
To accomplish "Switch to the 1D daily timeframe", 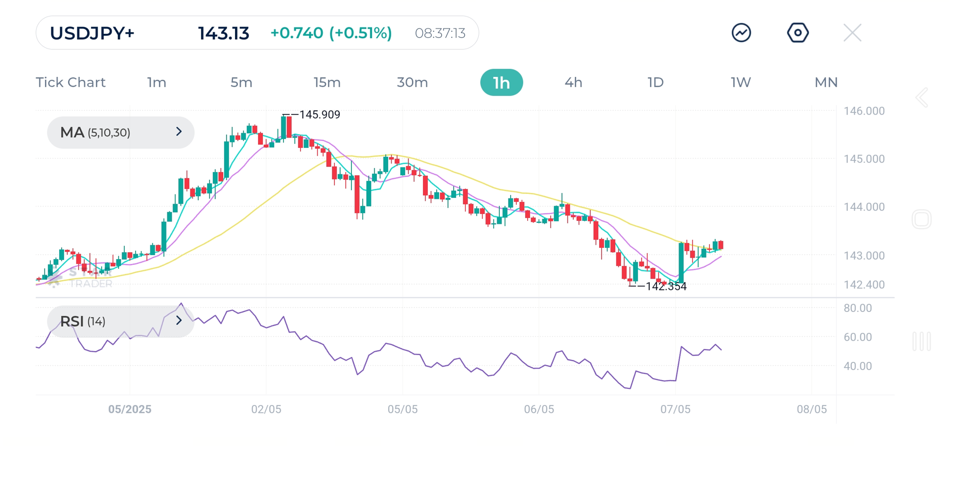I will [655, 82].
